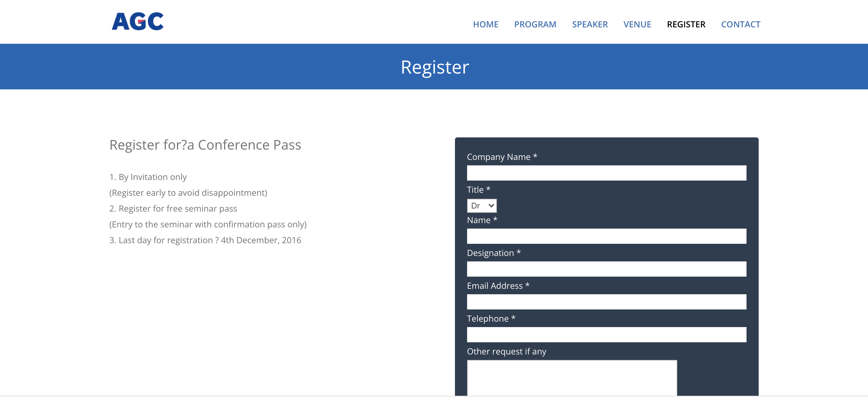Click '(Entry to the seminar with confirmation pass only)'
The height and width of the screenshot is (397, 868).
pos(208,225)
